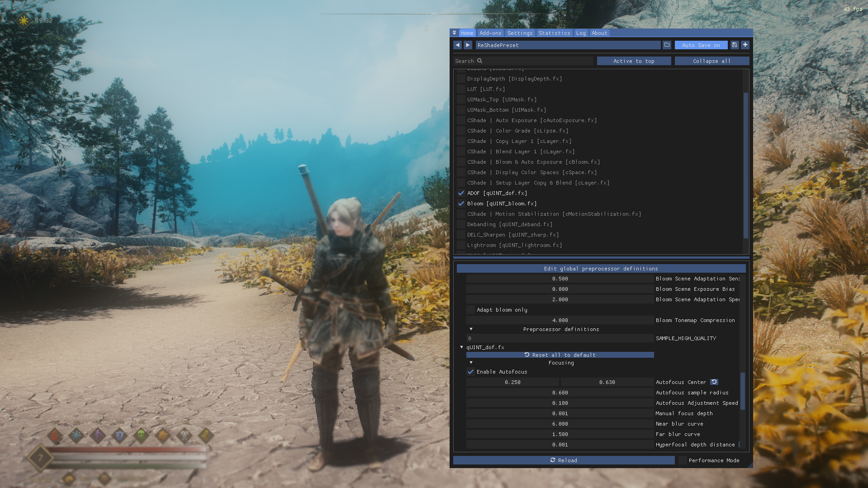Reload all effects
Screen dimensions: 868x488
pos(564,460)
